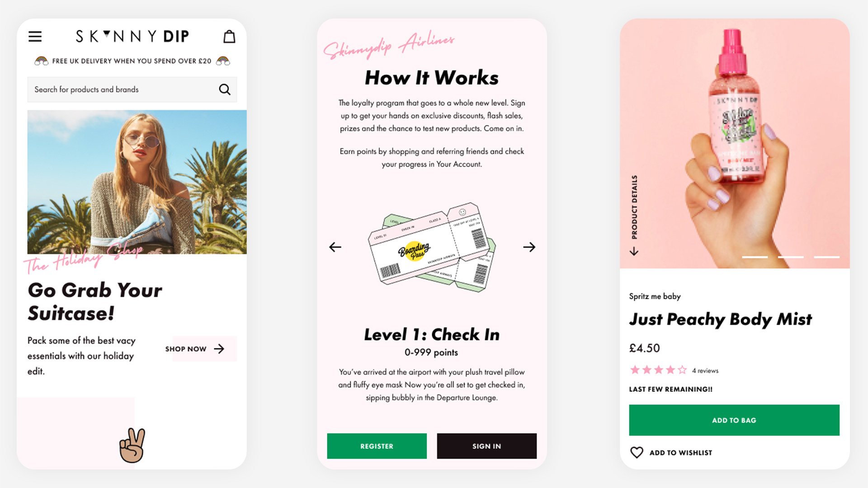This screenshot has height=488, width=868.
Task: Click the search magnifier icon
Action: pos(225,89)
